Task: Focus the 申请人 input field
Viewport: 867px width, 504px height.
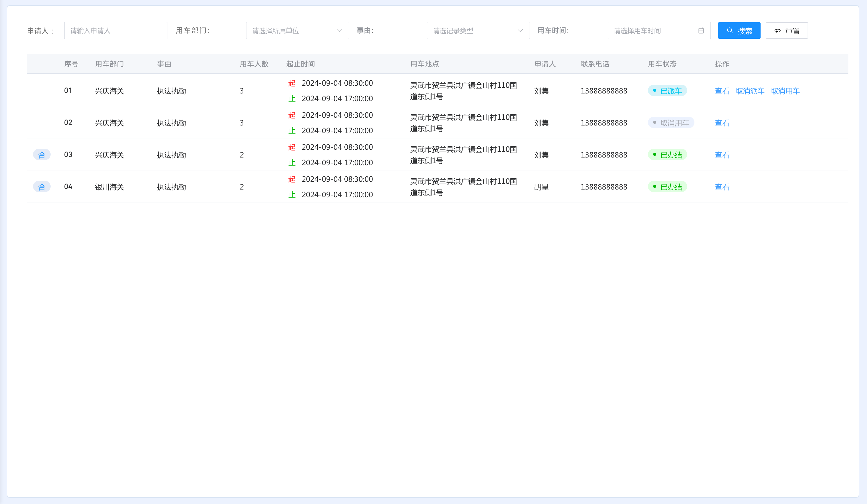Action: (x=115, y=31)
